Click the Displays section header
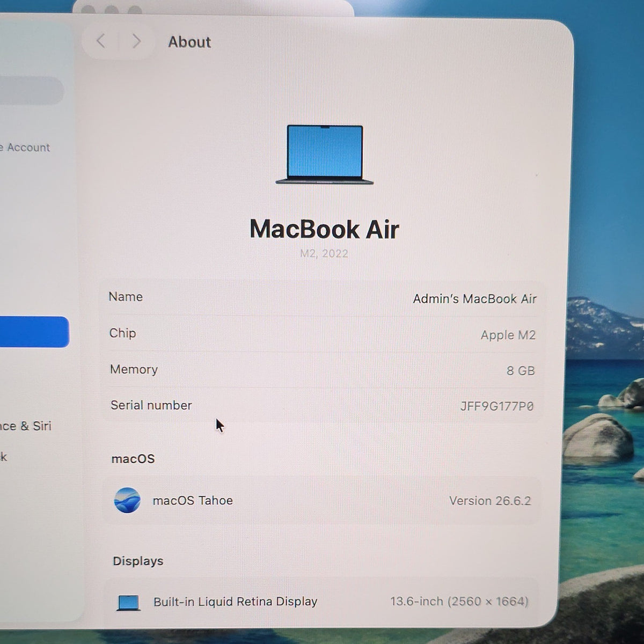The image size is (644, 644). click(x=138, y=561)
